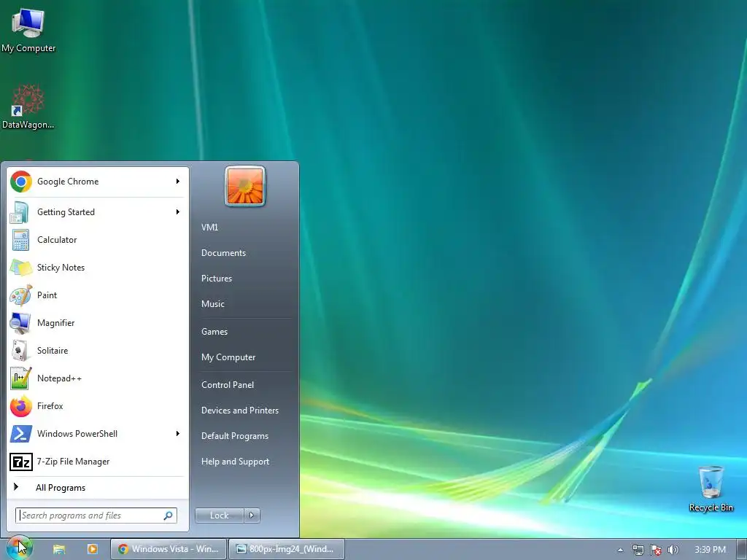Open the power options arrow beside Lock
The image size is (747, 560).
[x=252, y=516]
